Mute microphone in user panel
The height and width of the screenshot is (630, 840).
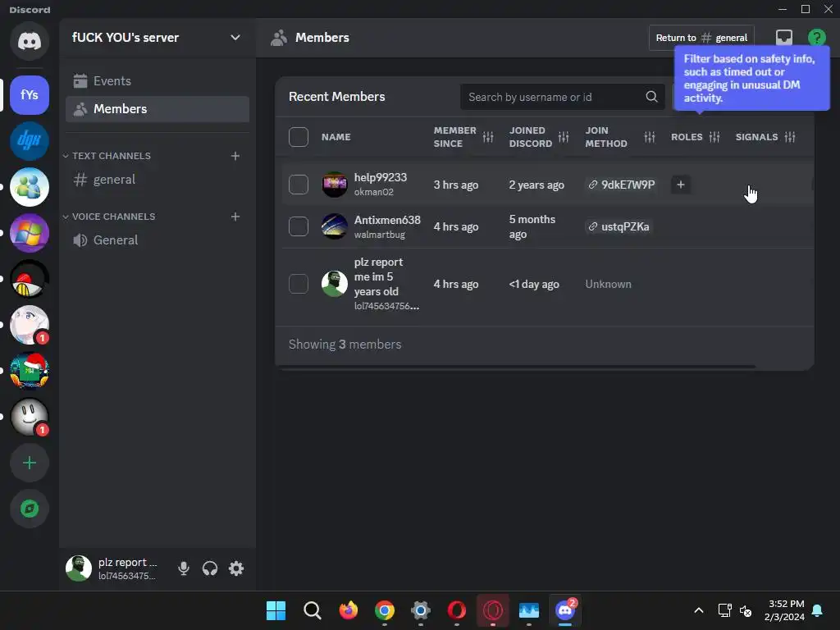pyautogui.click(x=184, y=568)
